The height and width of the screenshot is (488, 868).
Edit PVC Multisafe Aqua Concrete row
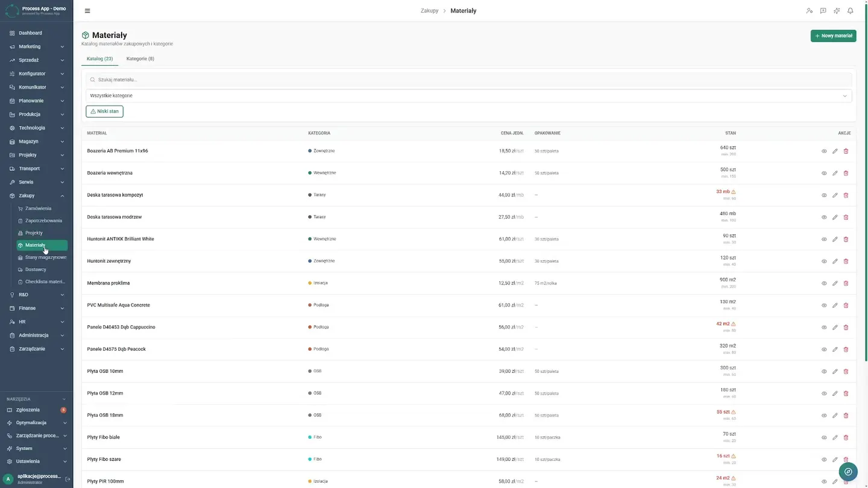(x=835, y=305)
